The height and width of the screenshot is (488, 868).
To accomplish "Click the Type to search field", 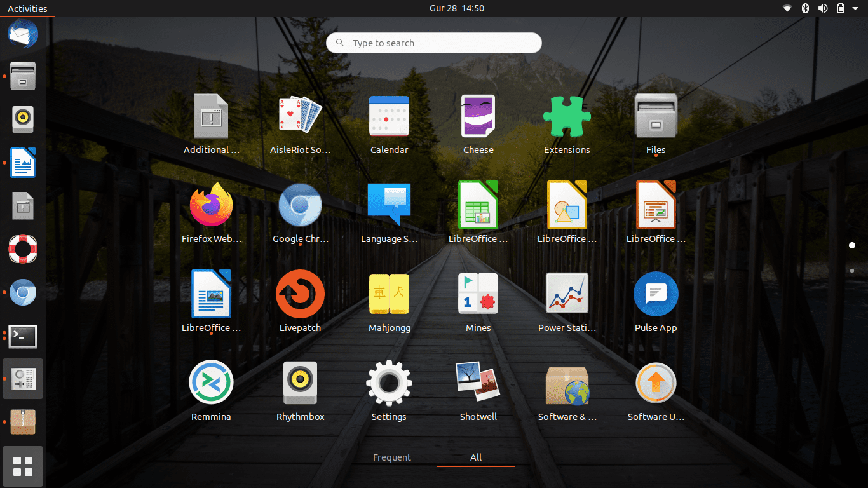I will [434, 43].
